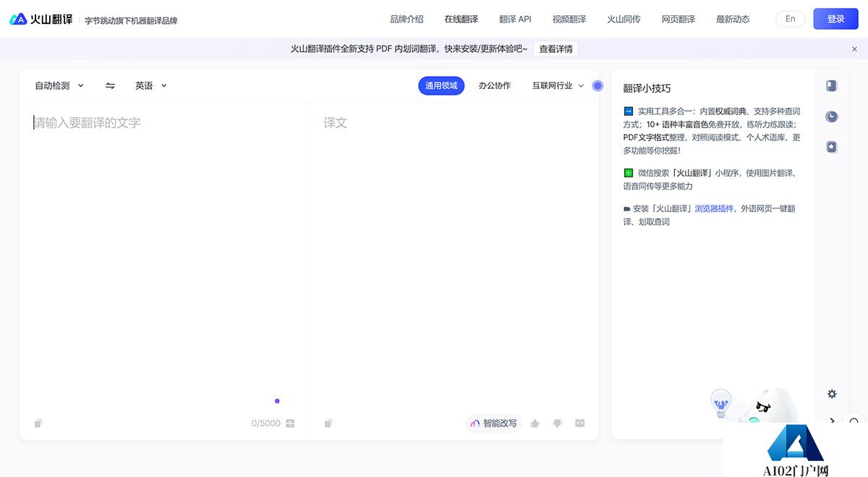
Task: Open 网页翻译 in the navigation
Action: click(678, 19)
